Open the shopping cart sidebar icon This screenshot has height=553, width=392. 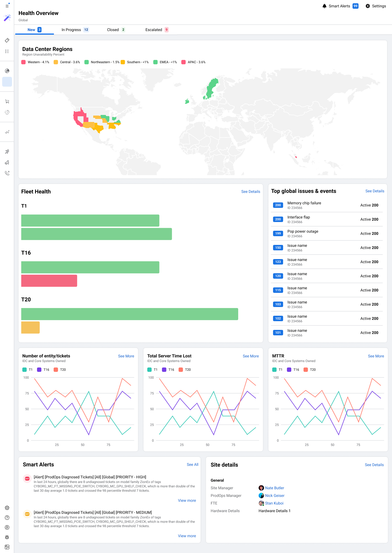coord(7,101)
